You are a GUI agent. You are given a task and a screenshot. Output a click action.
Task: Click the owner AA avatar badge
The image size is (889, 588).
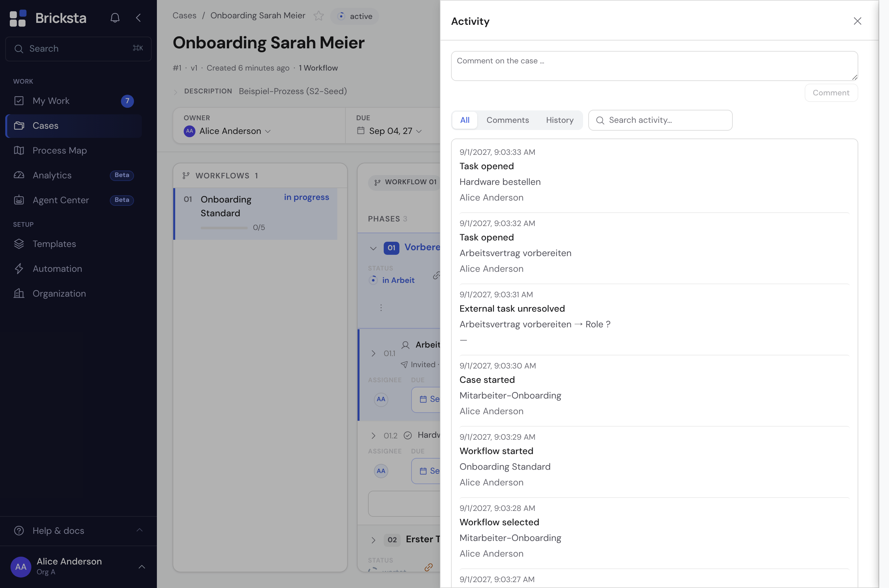[x=190, y=131]
